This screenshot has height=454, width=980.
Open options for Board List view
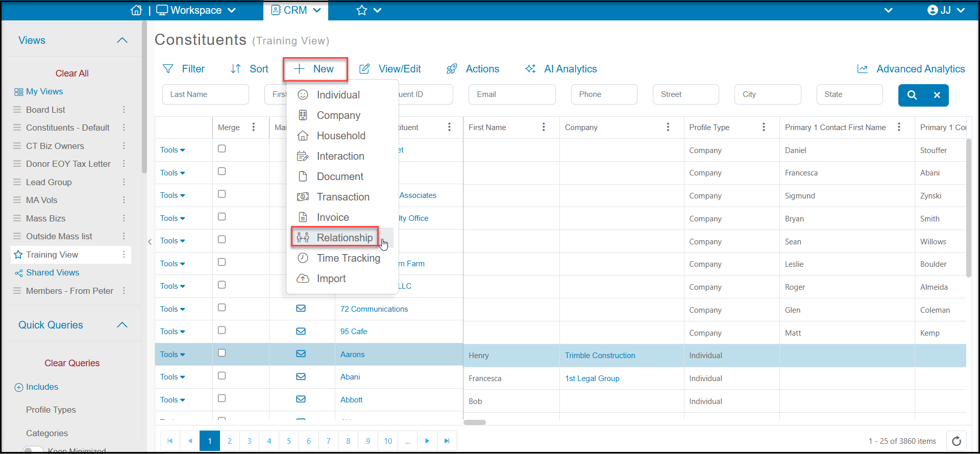point(124,110)
